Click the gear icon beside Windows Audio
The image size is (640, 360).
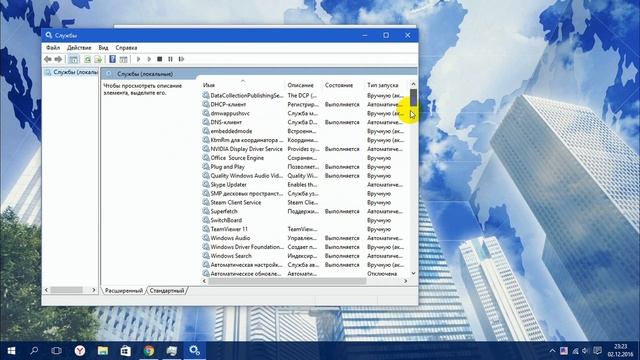tap(206, 238)
